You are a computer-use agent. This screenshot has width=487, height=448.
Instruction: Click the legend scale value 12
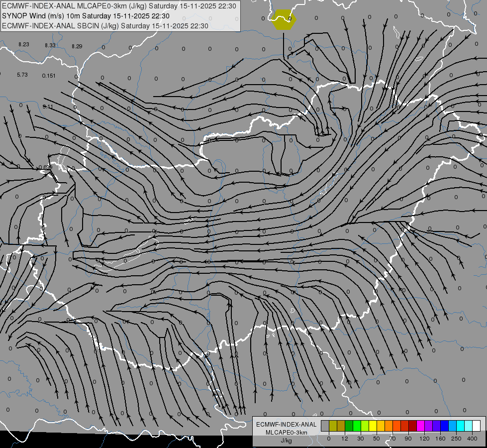click(x=345, y=439)
